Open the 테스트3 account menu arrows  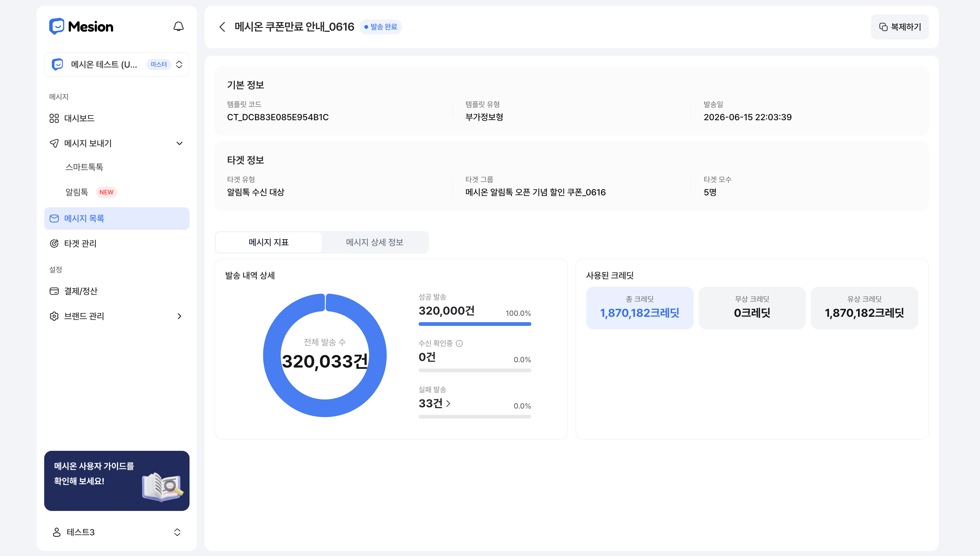(177, 532)
